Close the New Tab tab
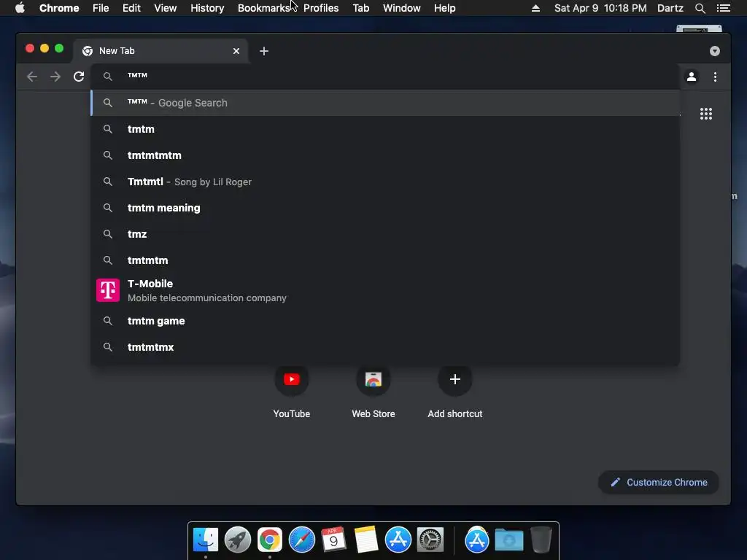Viewport: 747px width, 560px height. click(236, 51)
